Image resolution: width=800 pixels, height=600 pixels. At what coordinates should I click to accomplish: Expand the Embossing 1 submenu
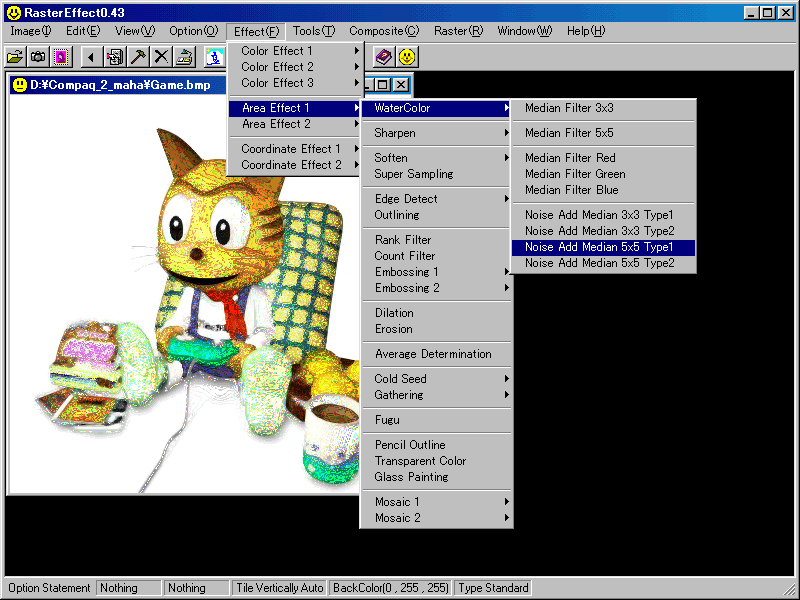(x=437, y=271)
